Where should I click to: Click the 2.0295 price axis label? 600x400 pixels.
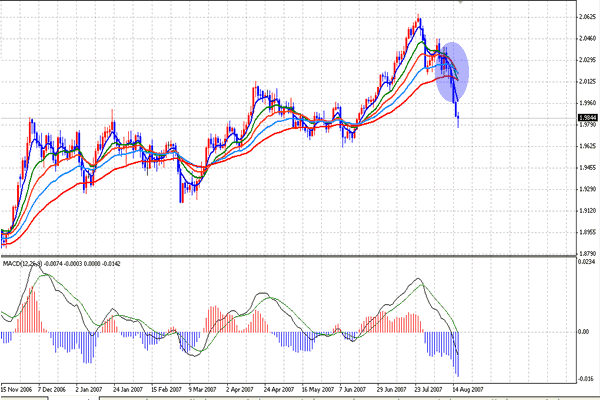click(x=587, y=60)
